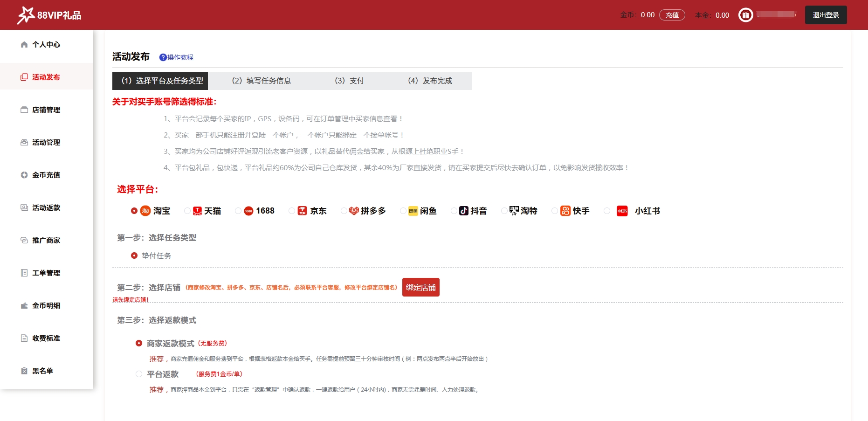Select the 1688 platform radio button
The image size is (868, 421).
pyautogui.click(x=238, y=211)
